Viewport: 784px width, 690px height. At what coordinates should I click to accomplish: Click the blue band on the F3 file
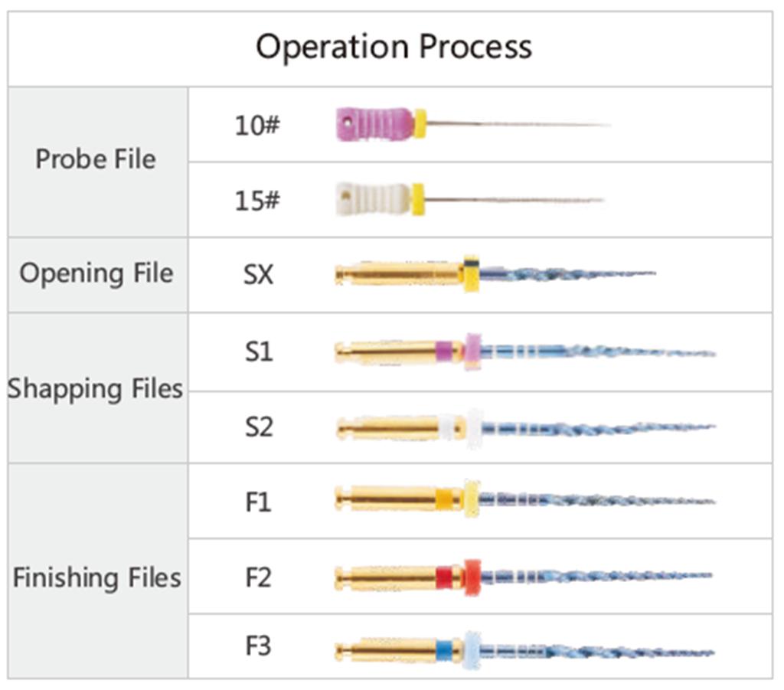(443, 651)
